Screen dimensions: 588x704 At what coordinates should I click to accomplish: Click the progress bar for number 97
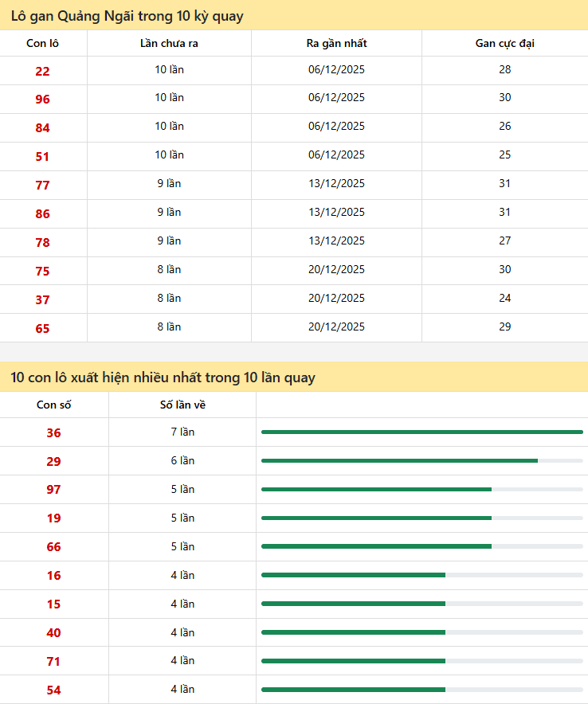[421, 489]
